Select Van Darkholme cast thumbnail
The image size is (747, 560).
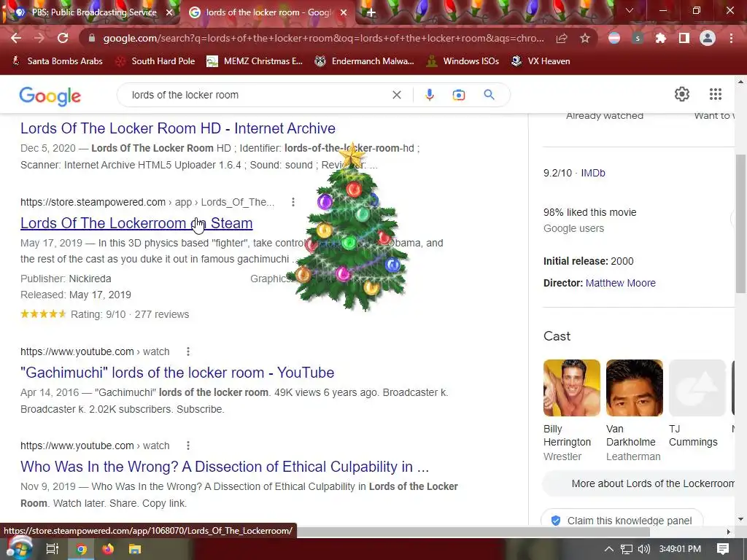634,388
